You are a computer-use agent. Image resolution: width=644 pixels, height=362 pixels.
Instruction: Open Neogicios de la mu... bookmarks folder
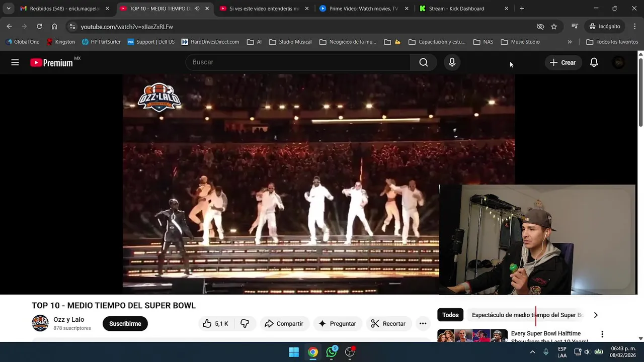(348, 42)
